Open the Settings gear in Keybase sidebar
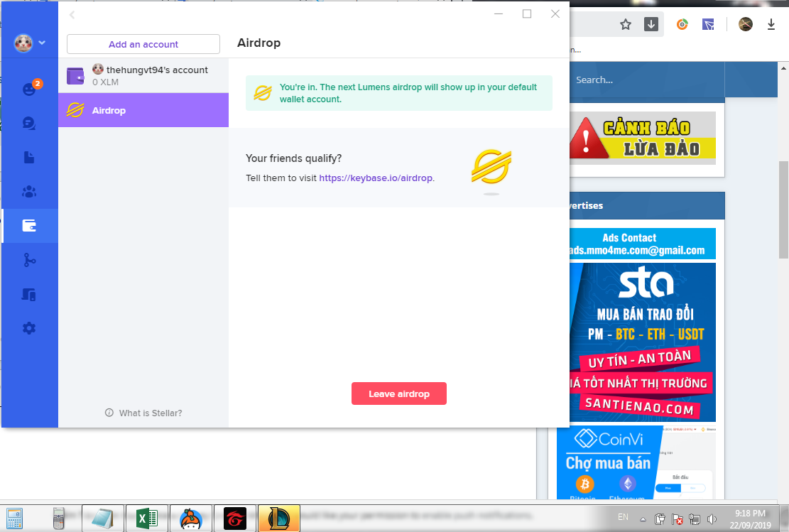Image resolution: width=789 pixels, height=532 pixels. [x=29, y=329]
